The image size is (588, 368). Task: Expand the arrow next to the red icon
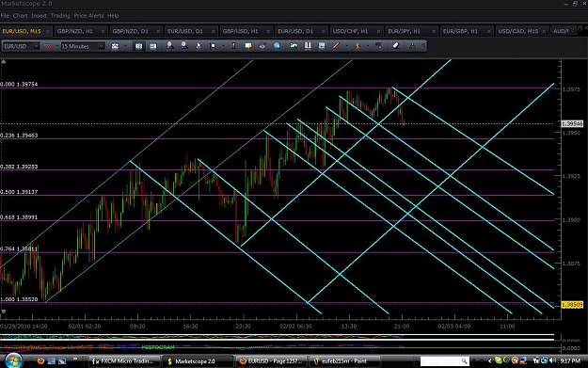pos(57,46)
